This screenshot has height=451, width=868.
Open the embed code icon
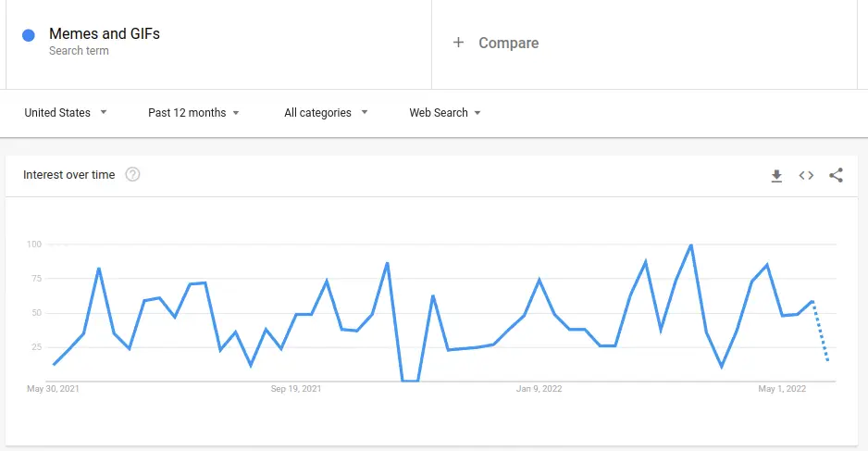point(806,176)
